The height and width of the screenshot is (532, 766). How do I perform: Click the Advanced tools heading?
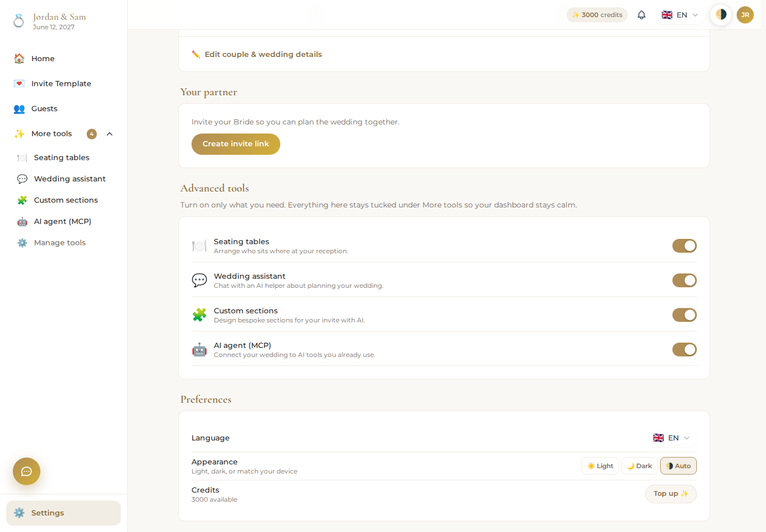pos(215,188)
